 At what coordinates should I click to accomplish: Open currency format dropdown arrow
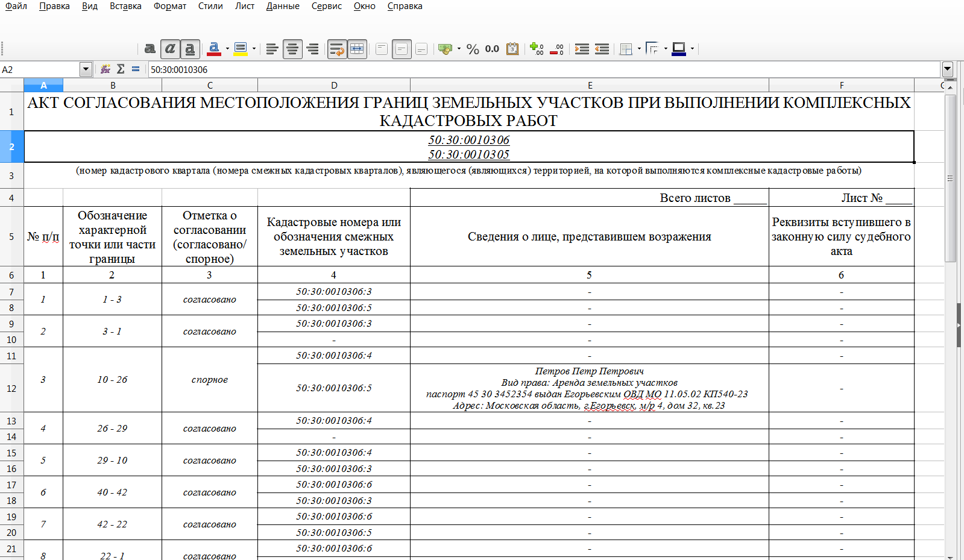point(459,49)
